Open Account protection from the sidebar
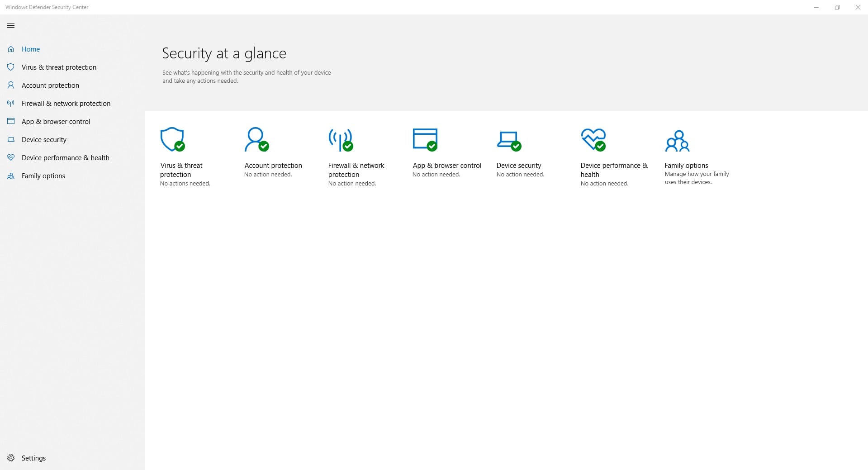Image resolution: width=868 pixels, height=470 pixels. (x=50, y=85)
